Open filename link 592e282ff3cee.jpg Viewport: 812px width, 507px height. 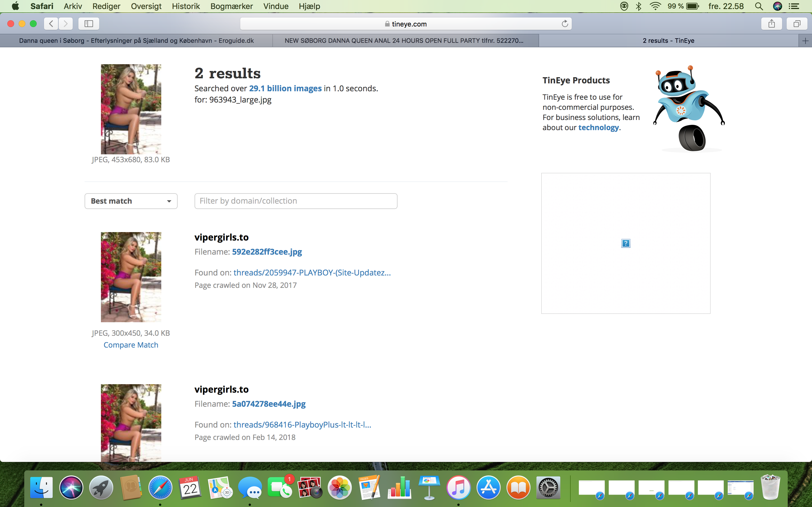tap(267, 252)
